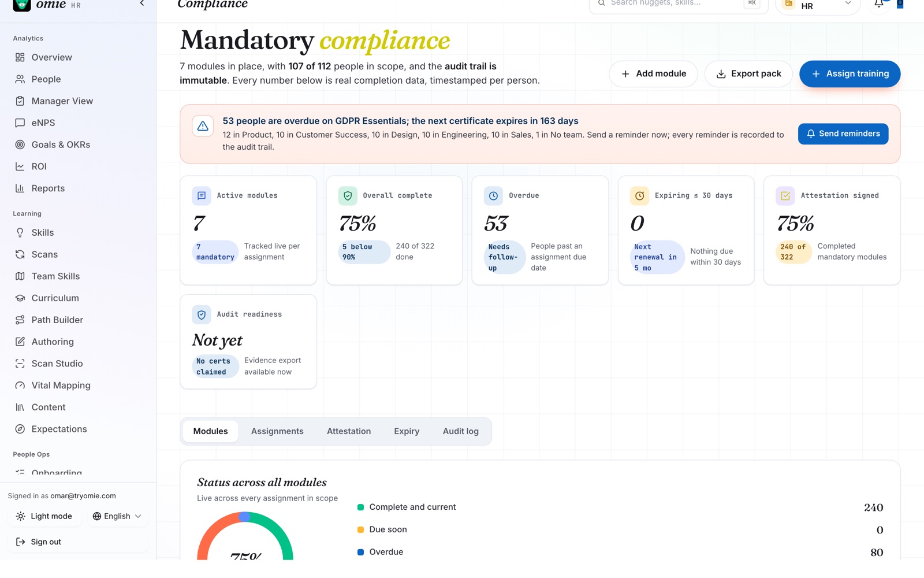The height and width of the screenshot is (578, 924).
Task: Click the Goals & OKRs target icon
Action: (x=20, y=144)
